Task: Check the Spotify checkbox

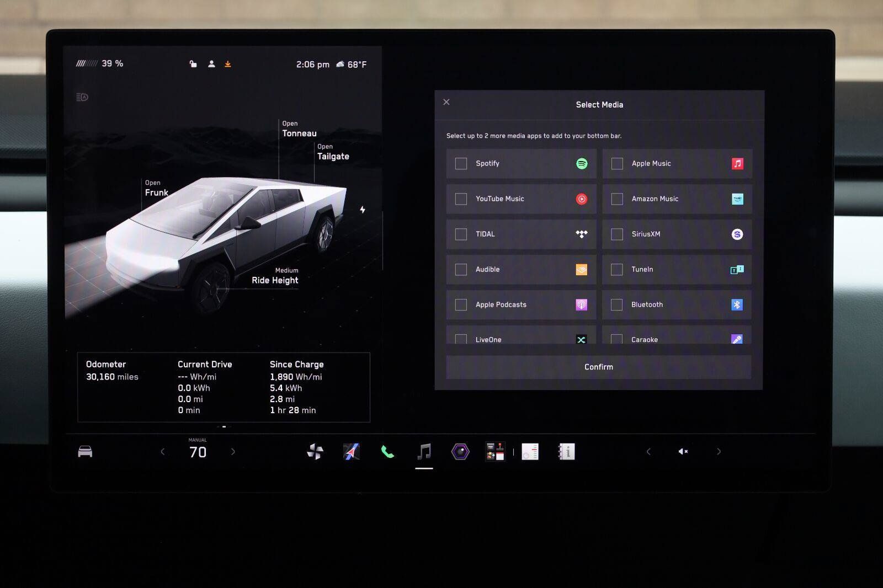Action: (461, 164)
